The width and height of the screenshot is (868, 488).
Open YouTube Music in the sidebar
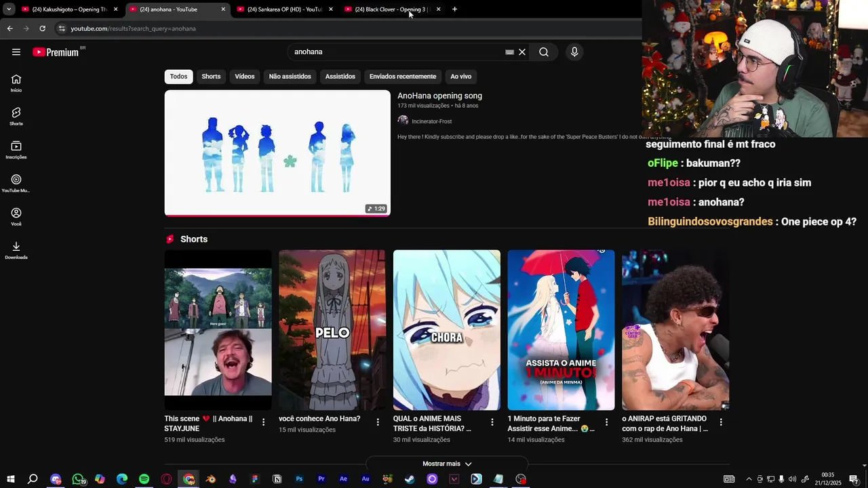[x=16, y=183]
